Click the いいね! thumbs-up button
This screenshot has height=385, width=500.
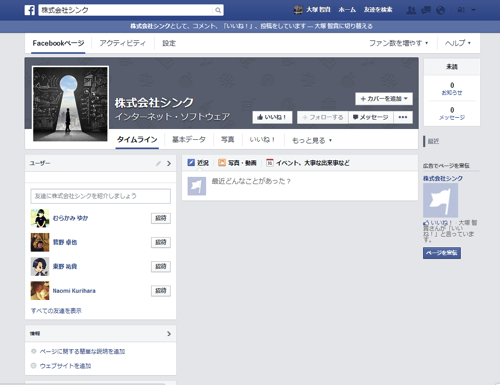point(272,117)
